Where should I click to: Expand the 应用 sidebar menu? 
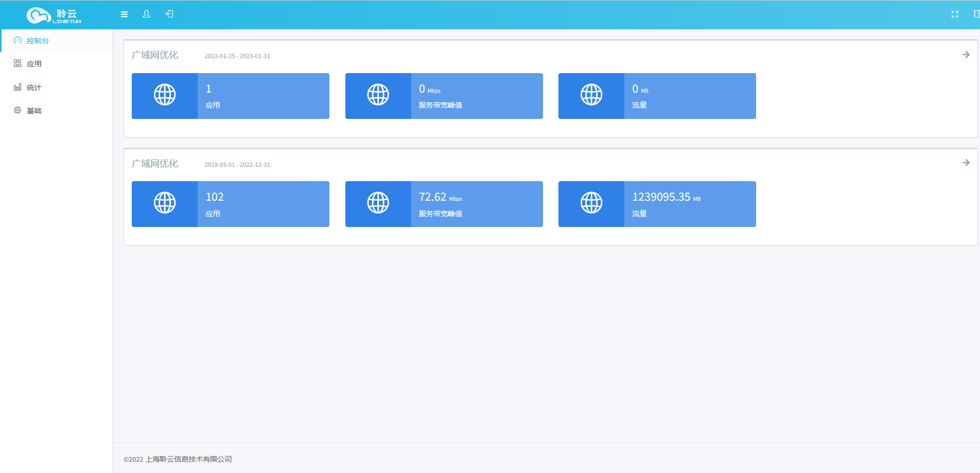pyautogui.click(x=34, y=64)
